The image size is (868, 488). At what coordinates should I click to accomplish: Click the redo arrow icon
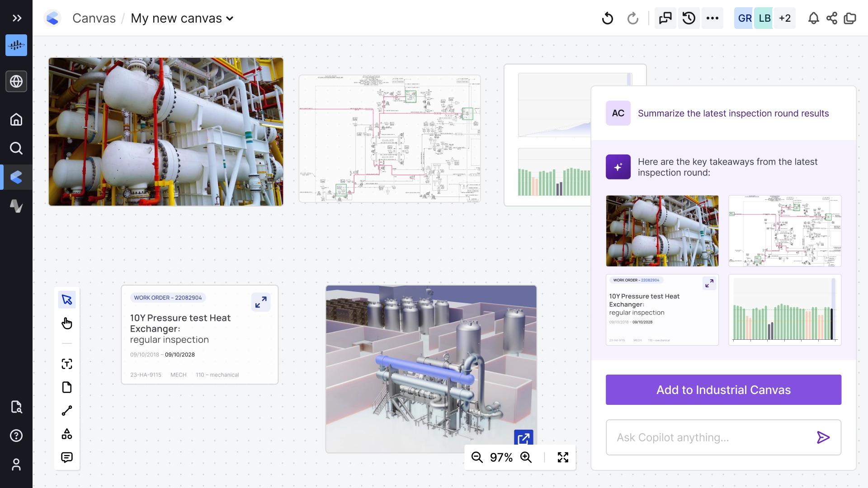tap(633, 18)
